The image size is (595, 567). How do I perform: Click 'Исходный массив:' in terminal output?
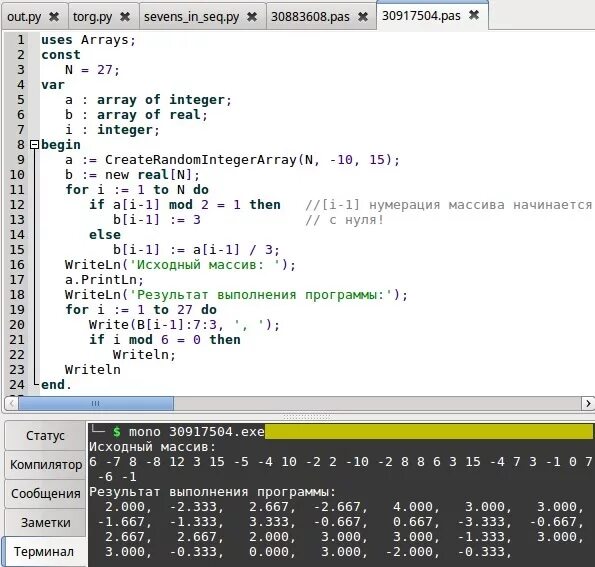(153, 447)
